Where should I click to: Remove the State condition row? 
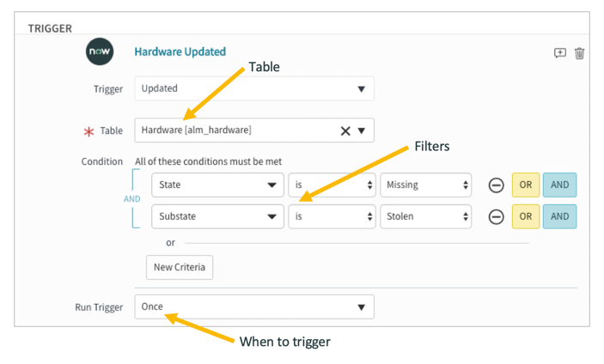click(496, 185)
